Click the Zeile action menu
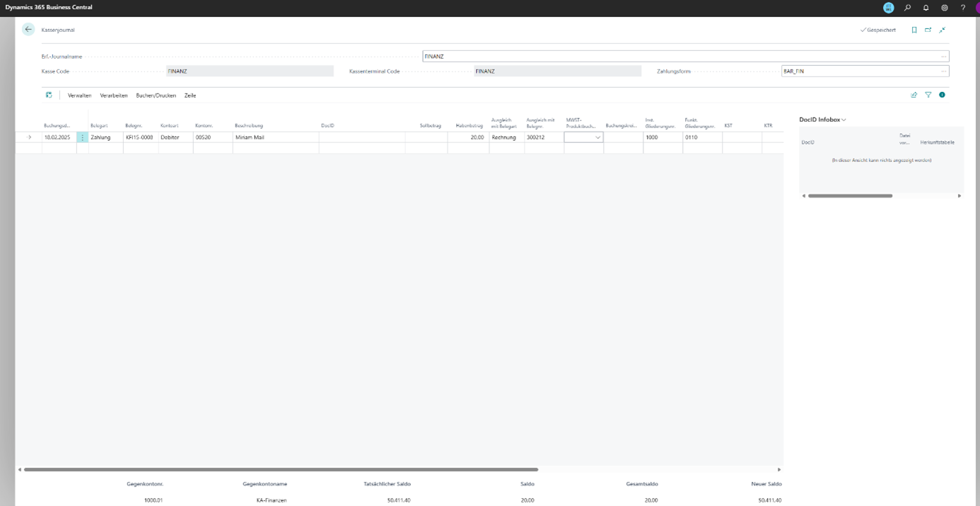Screen dimensions: 980x506 (x=190, y=96)
